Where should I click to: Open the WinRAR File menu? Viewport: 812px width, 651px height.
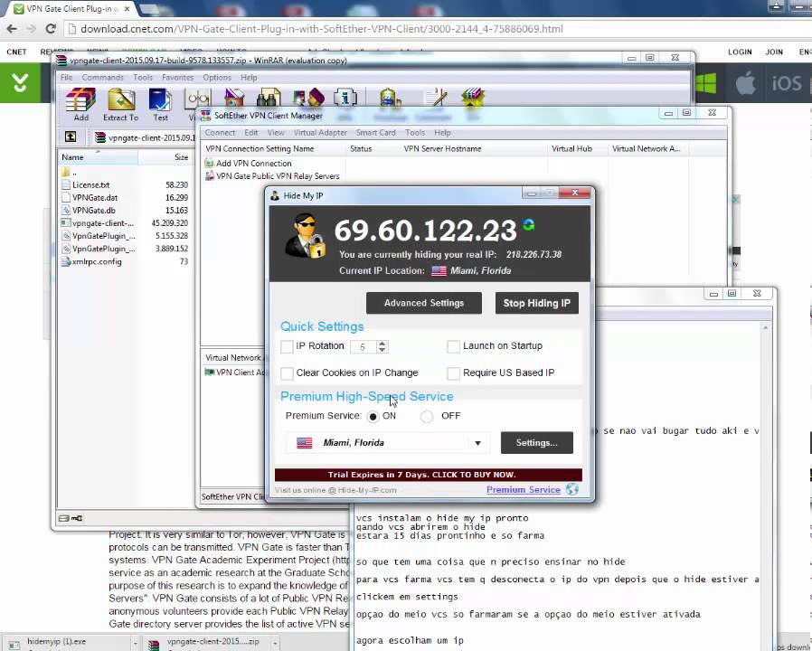pos(66,77)
